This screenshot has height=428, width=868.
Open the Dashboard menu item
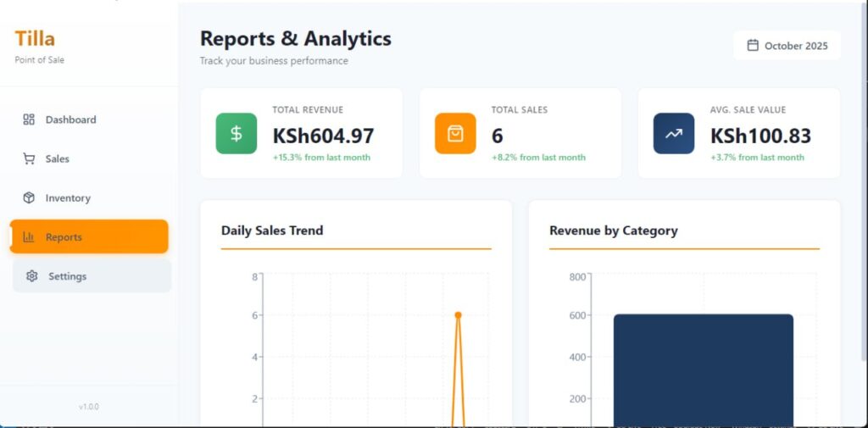71,120
